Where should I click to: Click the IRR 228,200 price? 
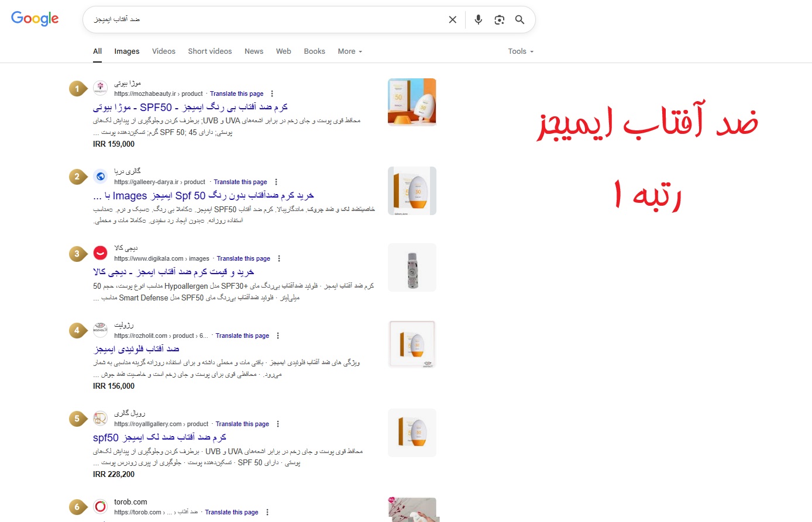(113, 474)
